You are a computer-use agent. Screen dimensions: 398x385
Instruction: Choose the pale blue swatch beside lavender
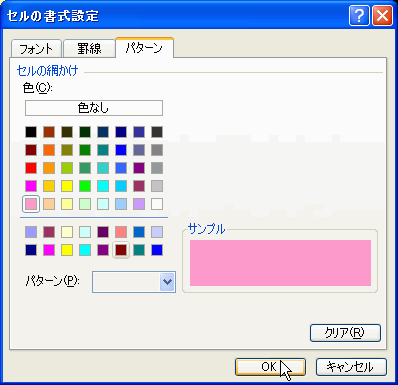click(x=121, y=204)
